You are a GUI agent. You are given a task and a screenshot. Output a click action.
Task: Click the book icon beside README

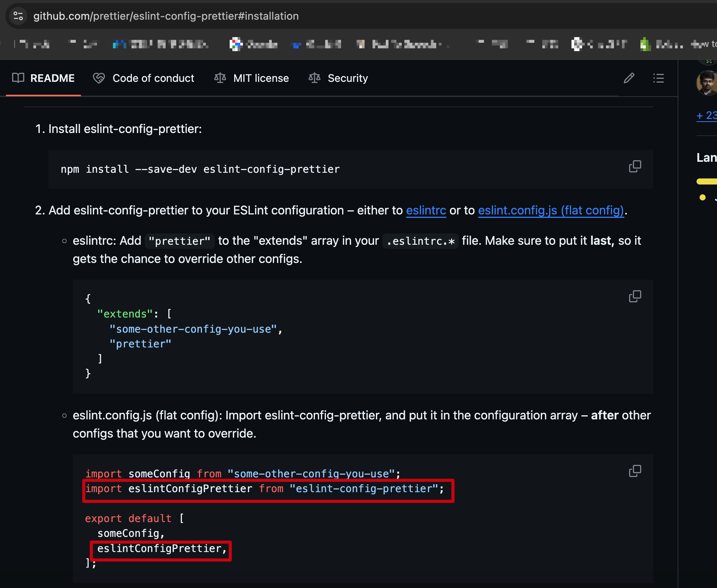point(18,78)
